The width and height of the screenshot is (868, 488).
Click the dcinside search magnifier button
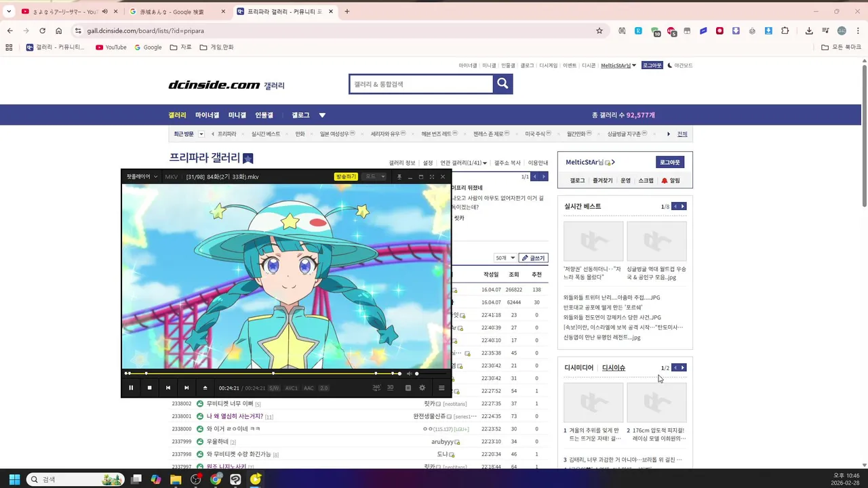502,83
